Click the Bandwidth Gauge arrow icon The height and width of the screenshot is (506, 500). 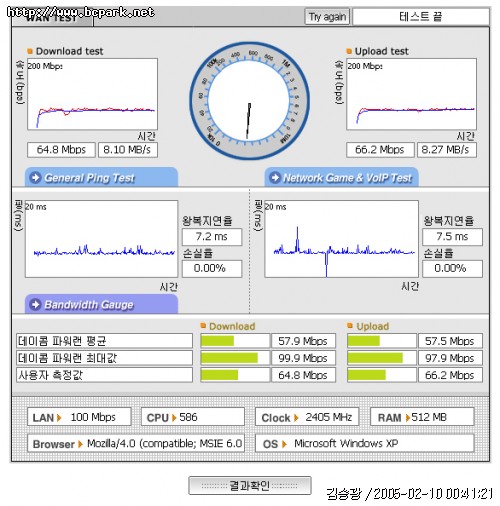click(35, 304)
